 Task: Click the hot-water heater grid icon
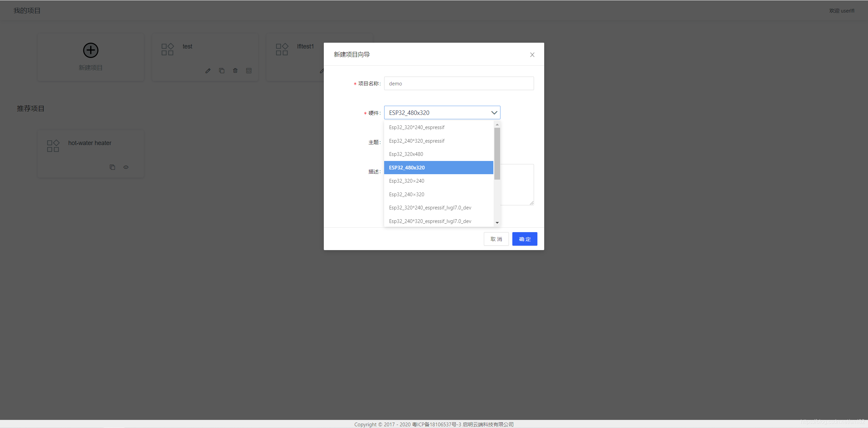click(53, 146)
